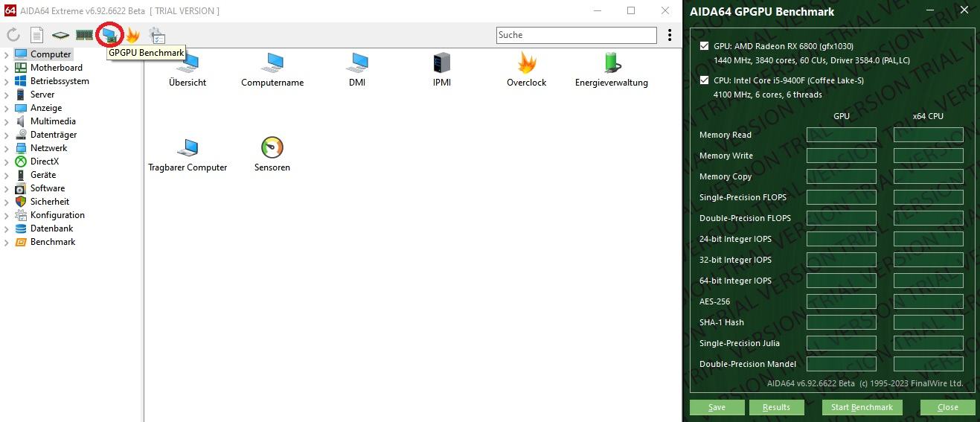The height and width of the screenshot is (422, 980).
Task: Select Sicherheit in the tree
Action: [50, 202]
